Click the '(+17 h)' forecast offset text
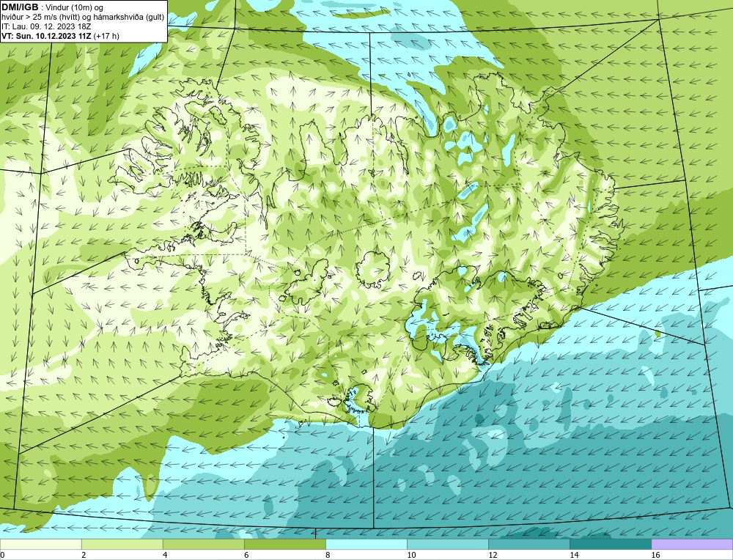The width and height of the screenshot is (733, 560). [x=106, y=36]
